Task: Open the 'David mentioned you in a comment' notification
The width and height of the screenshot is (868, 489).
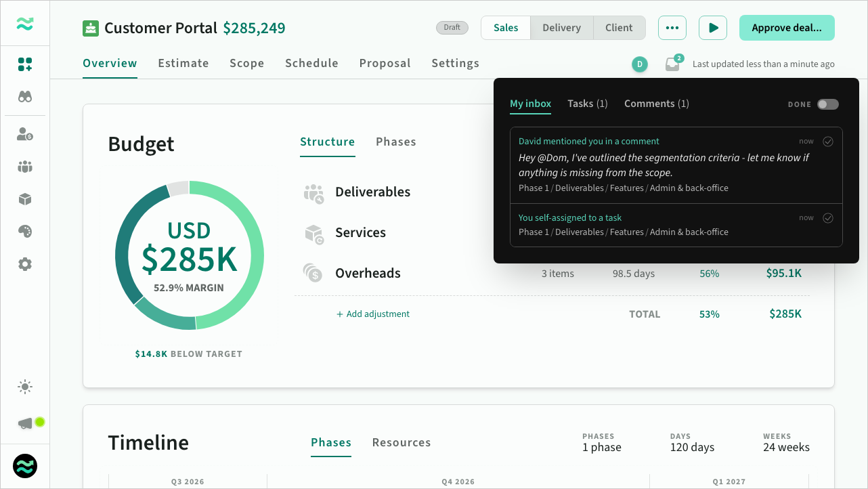Action: click(676, 165)
